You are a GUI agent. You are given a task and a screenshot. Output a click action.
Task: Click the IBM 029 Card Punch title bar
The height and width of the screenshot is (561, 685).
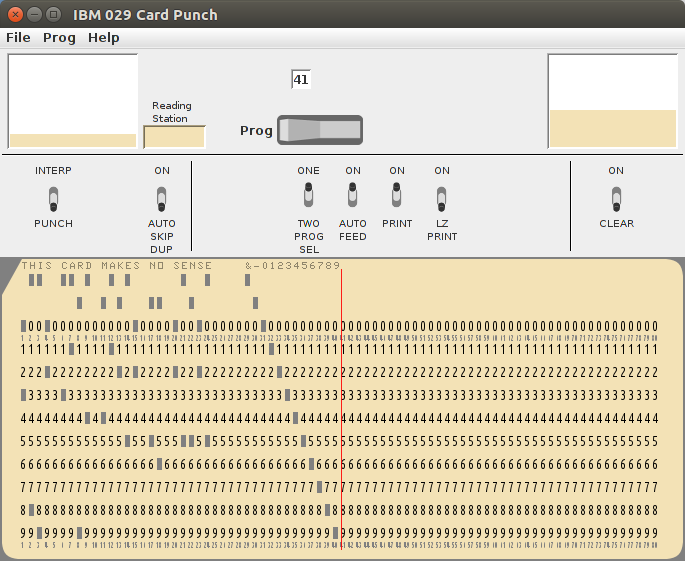click(x=400, y=14)
